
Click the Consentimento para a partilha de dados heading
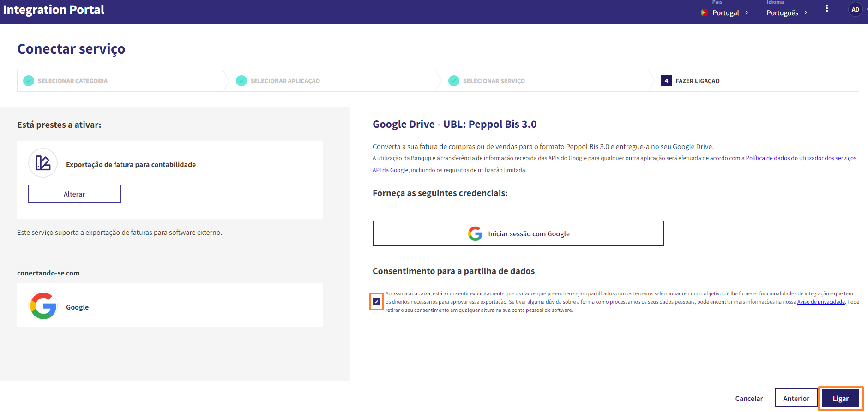(x=453, y=271)
